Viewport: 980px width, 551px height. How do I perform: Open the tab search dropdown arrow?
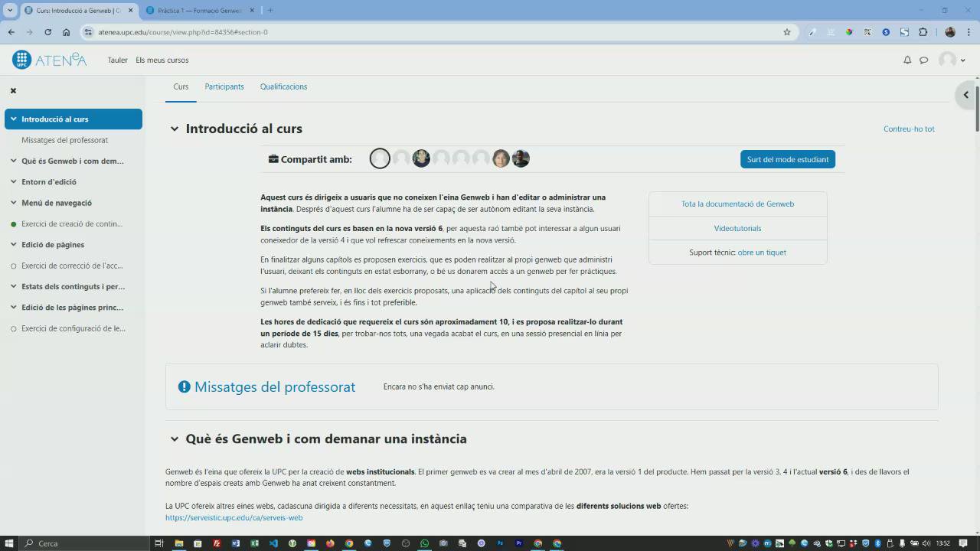(x=10, y=10)
